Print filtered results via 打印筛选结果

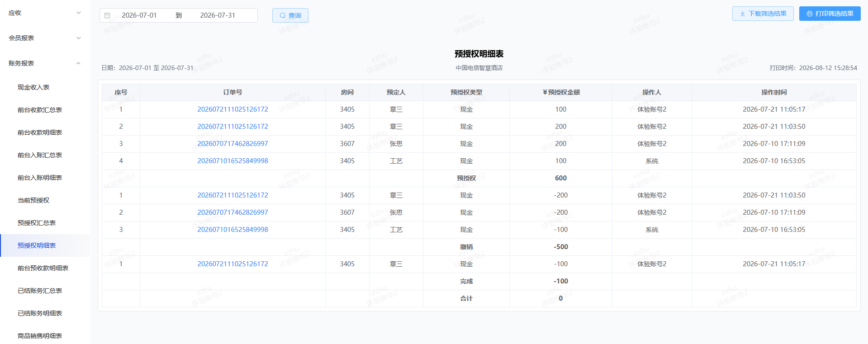tap(830, 14)
